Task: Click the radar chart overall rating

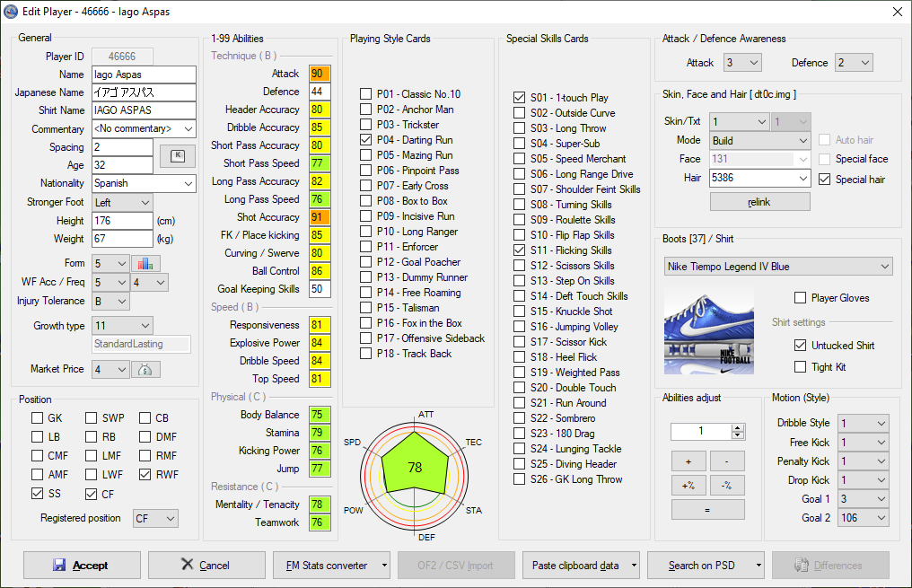Action: pyautogui.click(x=415, y=468)
